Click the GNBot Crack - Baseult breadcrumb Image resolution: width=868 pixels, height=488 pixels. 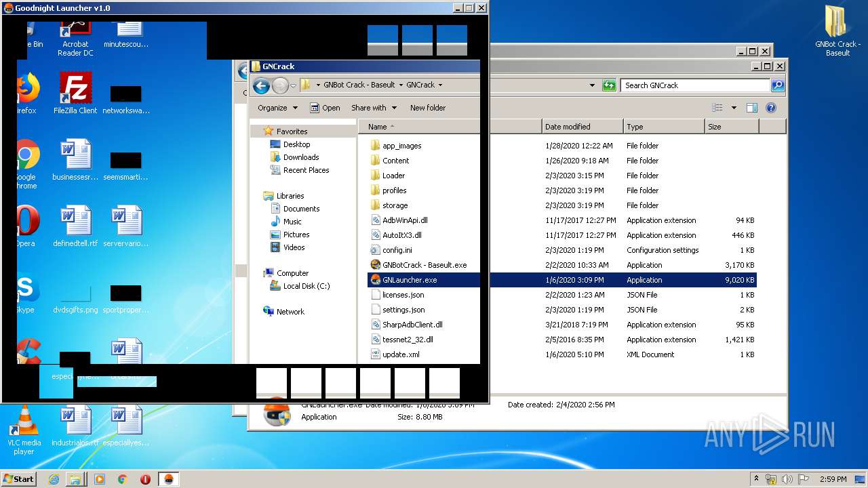coord(359,85)
